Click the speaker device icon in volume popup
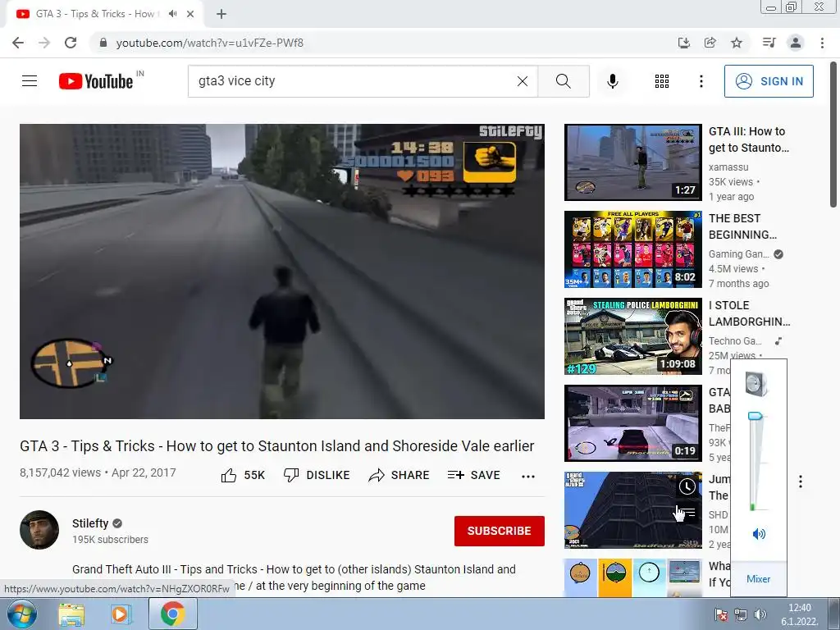The height and width of the screenshot is (630, 840). [756, 385]
